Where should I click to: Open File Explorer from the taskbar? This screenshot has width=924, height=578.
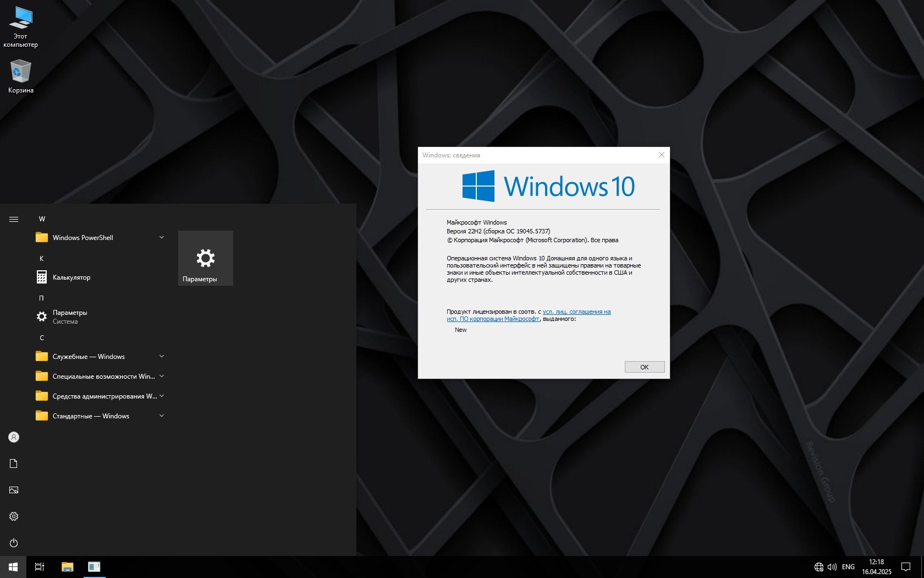point(67,566)
